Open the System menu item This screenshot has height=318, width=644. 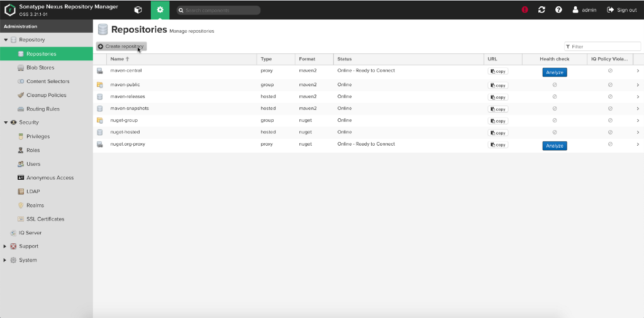point(28,260)
